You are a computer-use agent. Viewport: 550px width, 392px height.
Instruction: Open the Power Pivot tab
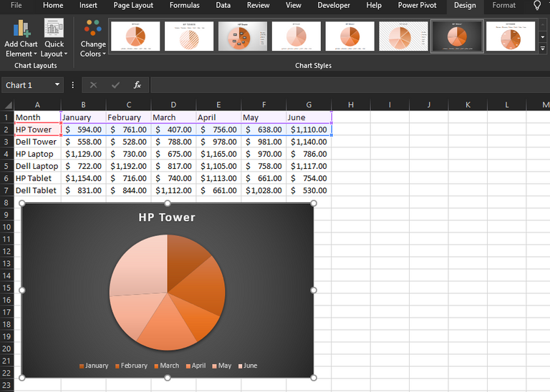tap(417, 5)
